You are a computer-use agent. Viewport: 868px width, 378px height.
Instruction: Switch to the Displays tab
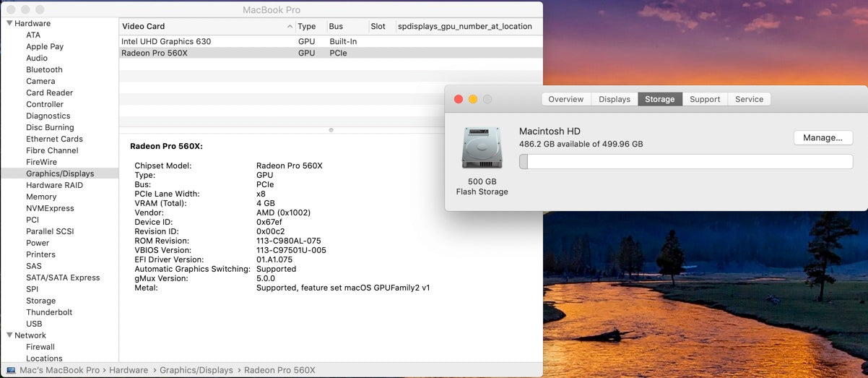(615, 99)
